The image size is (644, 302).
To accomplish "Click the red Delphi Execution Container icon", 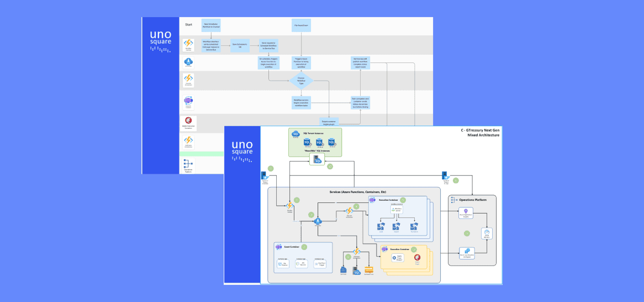I will coord(188,121).
